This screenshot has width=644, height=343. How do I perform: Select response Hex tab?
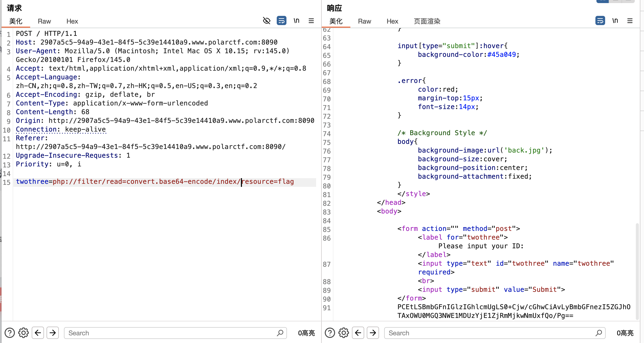tap(392, 21)
